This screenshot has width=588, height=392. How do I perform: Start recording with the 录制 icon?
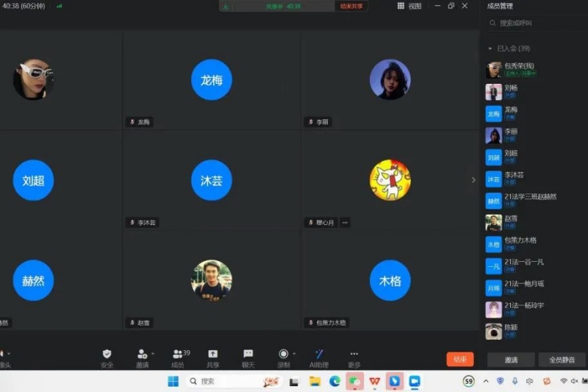tap(283, 354)
